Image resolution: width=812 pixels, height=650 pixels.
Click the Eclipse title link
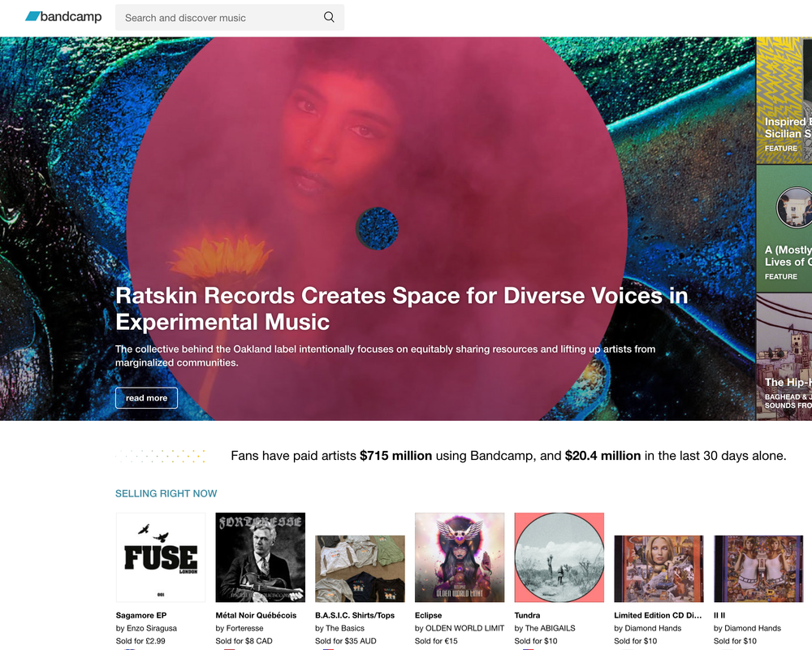(428, 615)
